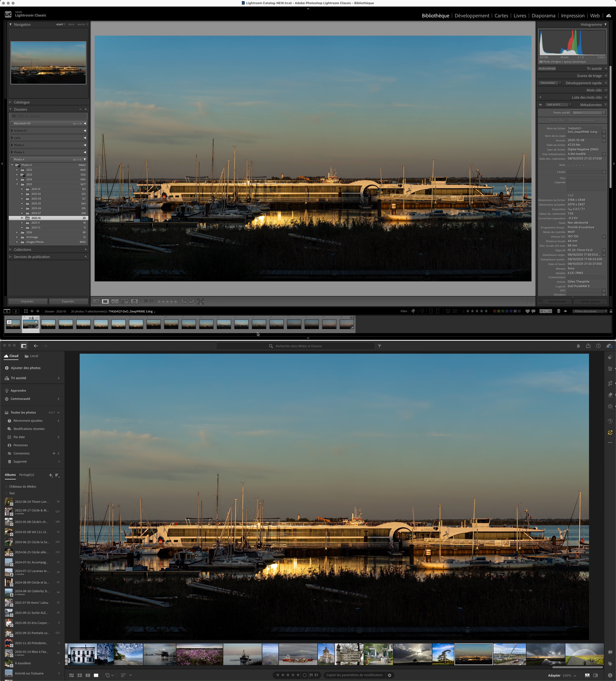Click the filter funnel next to search
The image size is (616, 681).
(x=379, y=346)
